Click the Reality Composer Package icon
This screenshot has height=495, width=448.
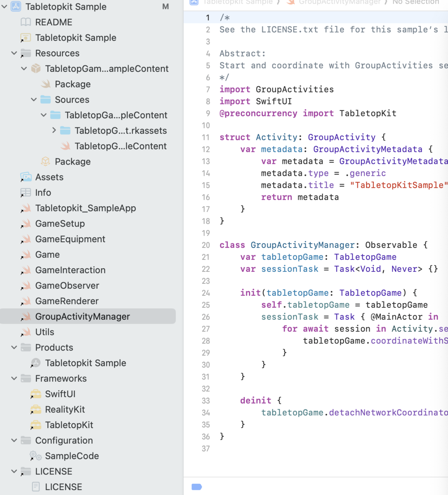(x=46, y=161)
